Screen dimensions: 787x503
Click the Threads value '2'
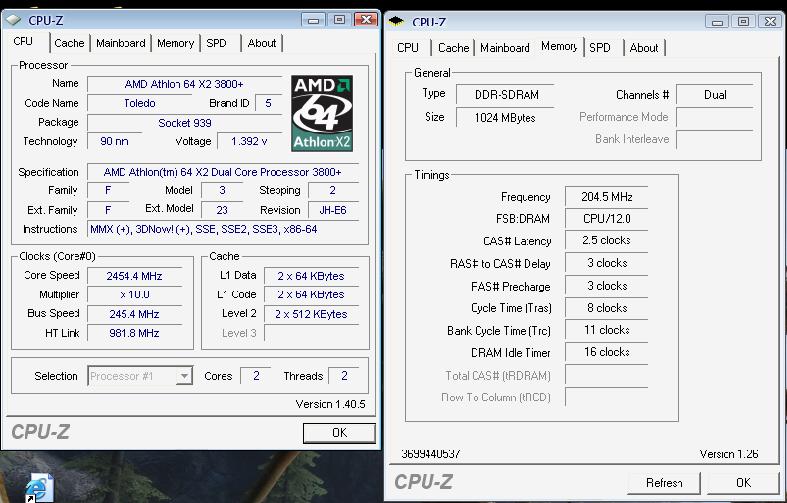click(344, 376)
